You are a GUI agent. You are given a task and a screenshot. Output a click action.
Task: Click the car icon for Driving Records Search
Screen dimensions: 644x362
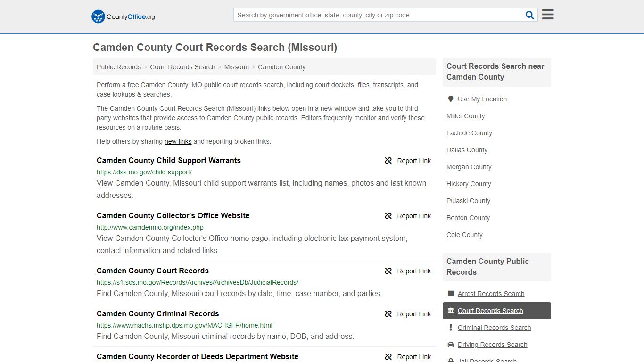click(451, 345)
